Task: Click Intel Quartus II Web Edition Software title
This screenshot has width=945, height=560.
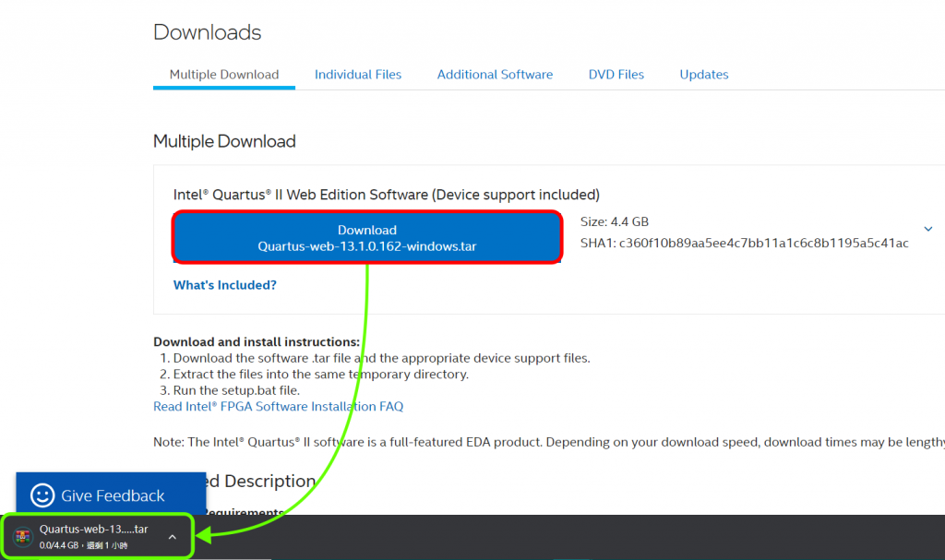Action: pos(387,195)
